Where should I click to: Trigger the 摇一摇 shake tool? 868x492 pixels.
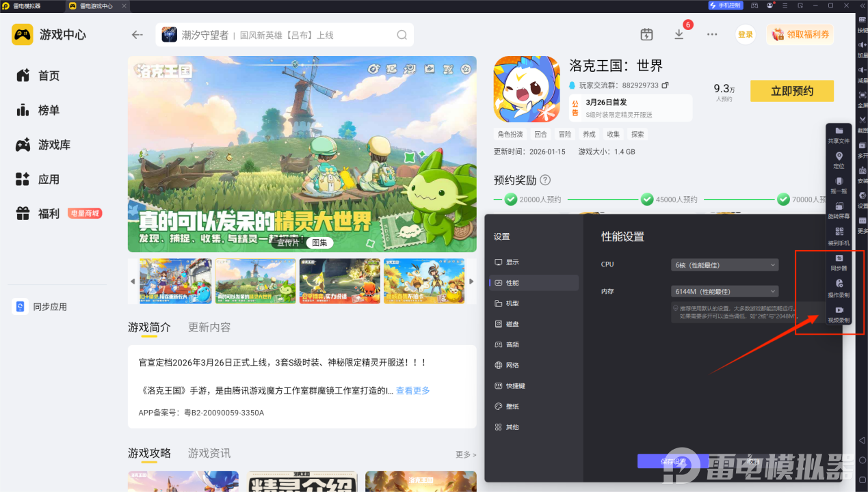click(839, 185)
